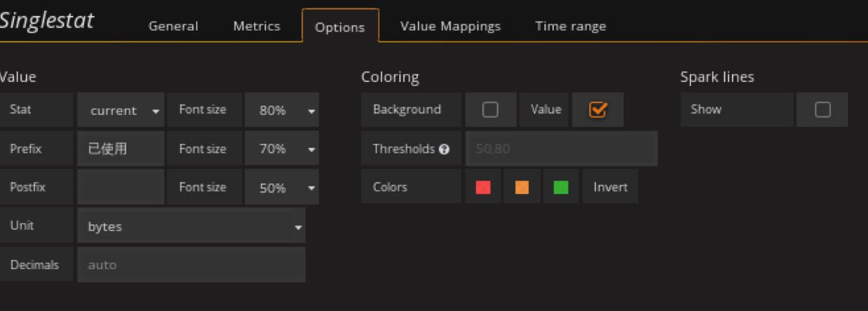Screen dimensions: 868x311
Task: Go to the Value Mappings tab
Action: click(x=450, y=26)
